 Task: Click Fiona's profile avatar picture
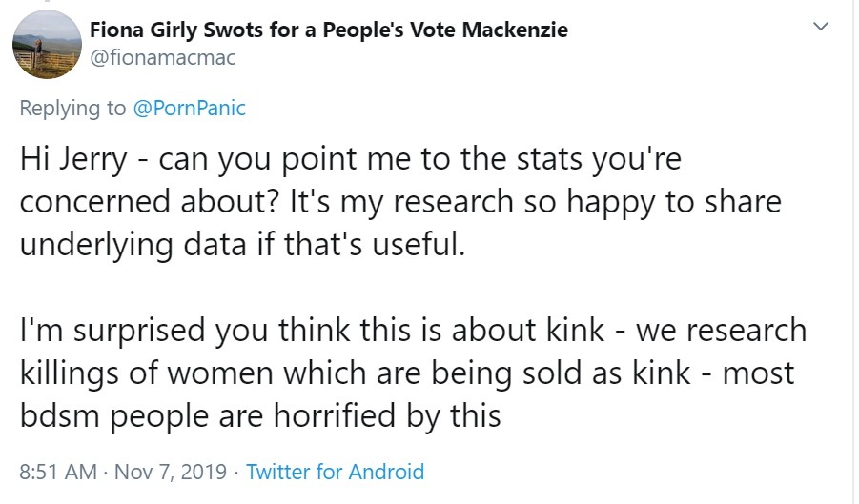tap(47, 44)
